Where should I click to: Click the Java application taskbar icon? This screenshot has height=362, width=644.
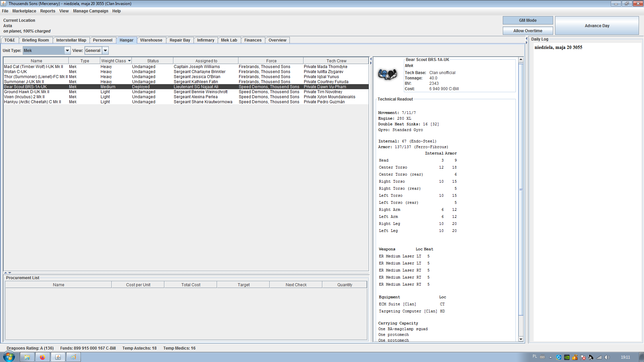point(58,357)
